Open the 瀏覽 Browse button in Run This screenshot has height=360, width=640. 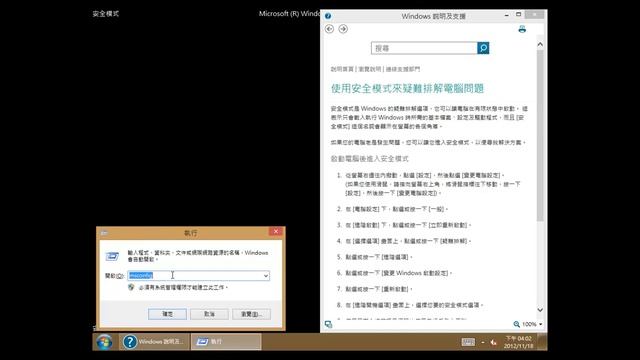click(251, 314)
